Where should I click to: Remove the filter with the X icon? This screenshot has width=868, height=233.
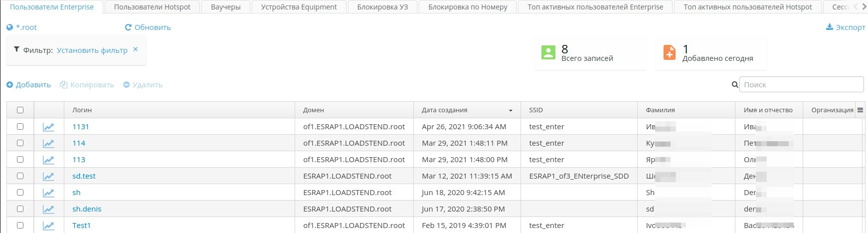click(x=136, y=49)
